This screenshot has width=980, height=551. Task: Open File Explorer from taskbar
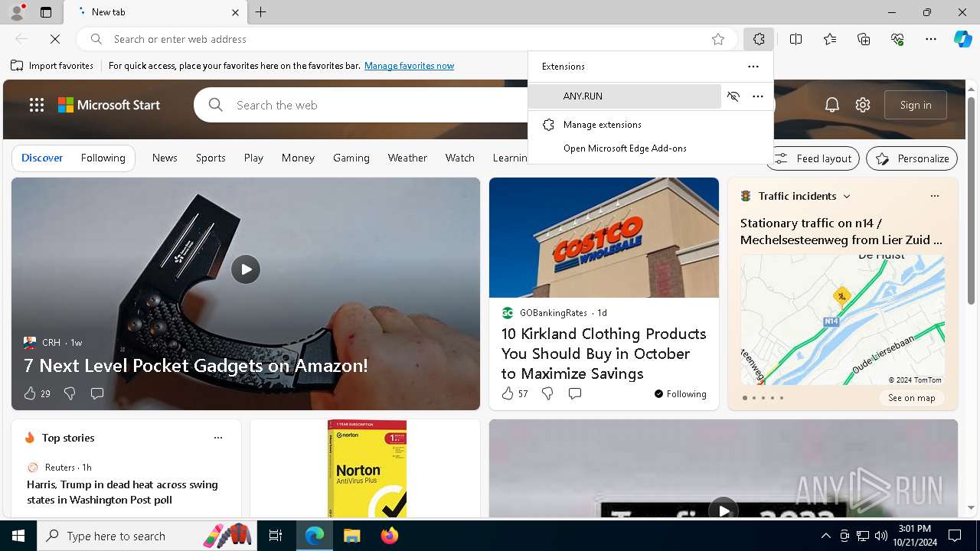click(x=351, y=536)
